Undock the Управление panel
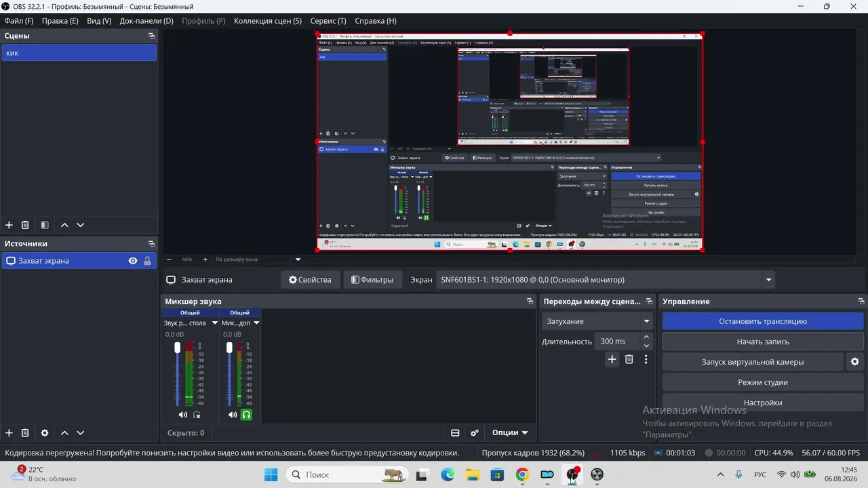 click(861, 302)
